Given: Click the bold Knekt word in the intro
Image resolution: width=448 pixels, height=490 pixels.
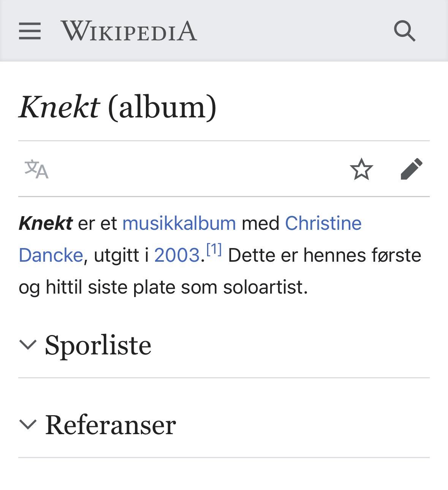Looking at the screenshot, I should tap(46, 223).
